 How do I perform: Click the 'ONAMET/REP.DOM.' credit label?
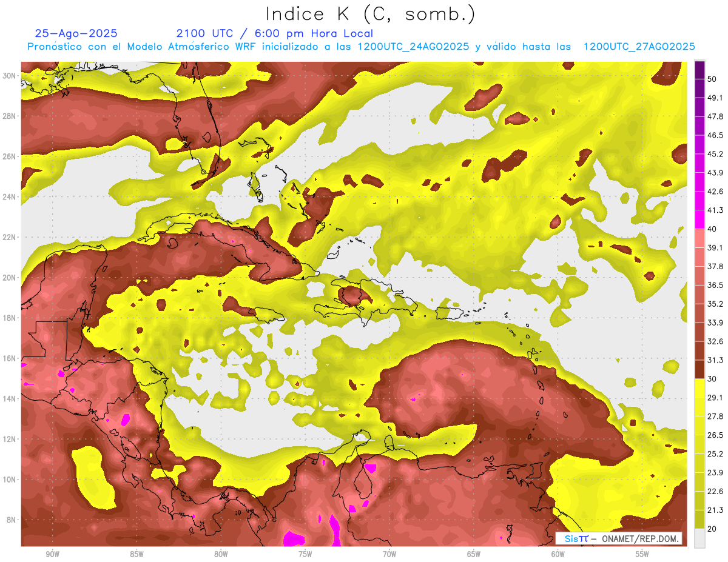[639, 538]
